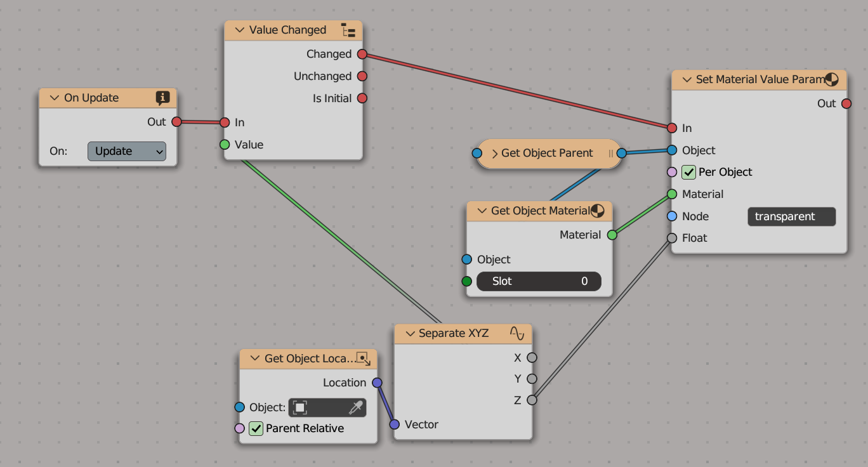Click the Get Object Location node icon
The width and height of the screenshot is (868, 467).
coord(362,358)
